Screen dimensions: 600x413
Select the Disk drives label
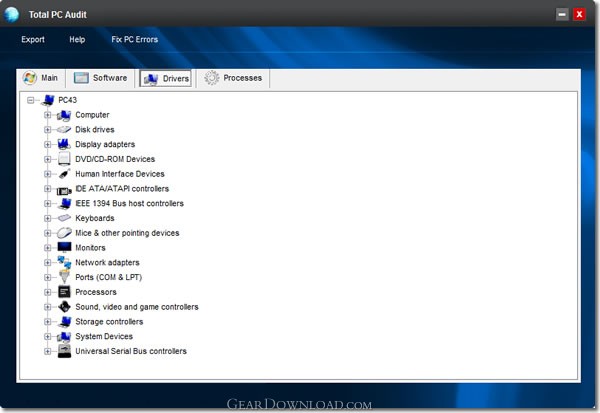coord(95,130)
